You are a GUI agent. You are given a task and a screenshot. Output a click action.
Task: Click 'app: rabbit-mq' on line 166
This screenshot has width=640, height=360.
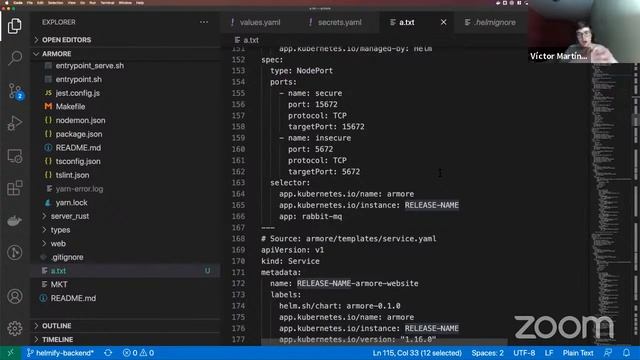click(311, 216)
